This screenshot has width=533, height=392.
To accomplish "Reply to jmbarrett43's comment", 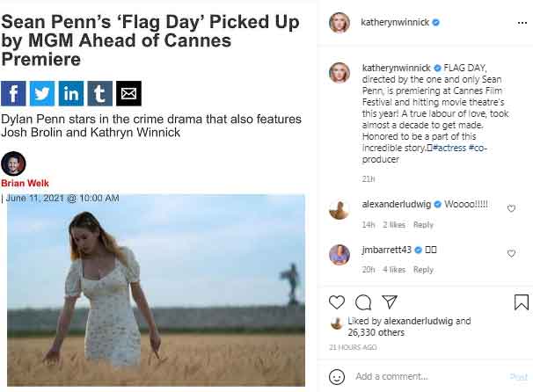I will point(423,270).
